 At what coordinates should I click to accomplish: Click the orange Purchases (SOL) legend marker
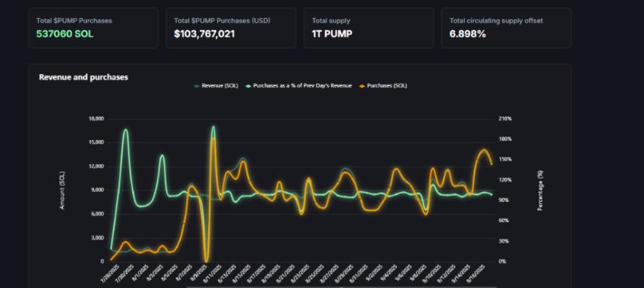pos(362,86)
